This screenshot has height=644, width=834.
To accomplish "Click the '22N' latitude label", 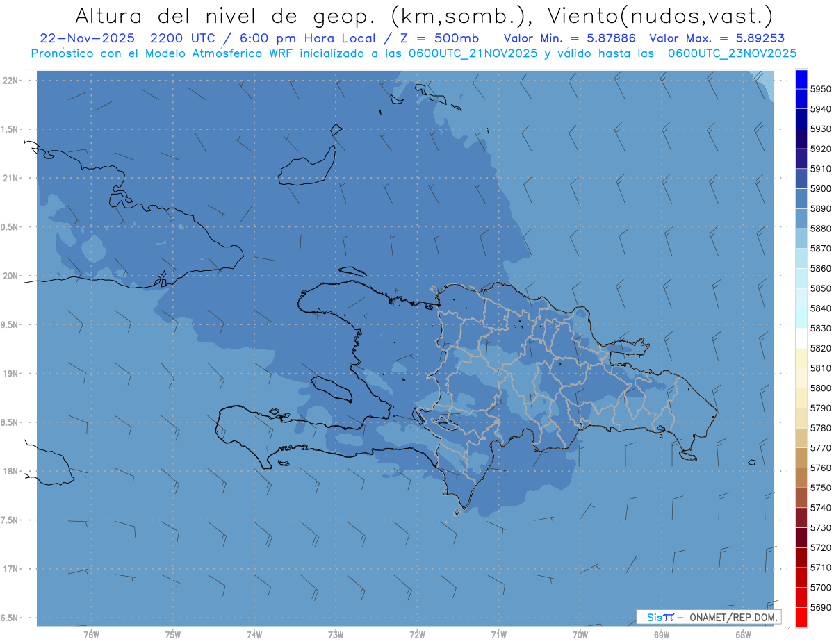I will 10,80.
